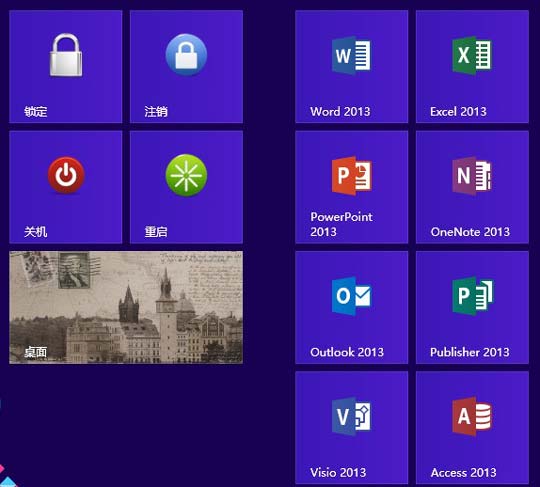This screenshot has width=540, height=487.
Task: Click the blue lock 注销 tile
Action: coord(186,66)
